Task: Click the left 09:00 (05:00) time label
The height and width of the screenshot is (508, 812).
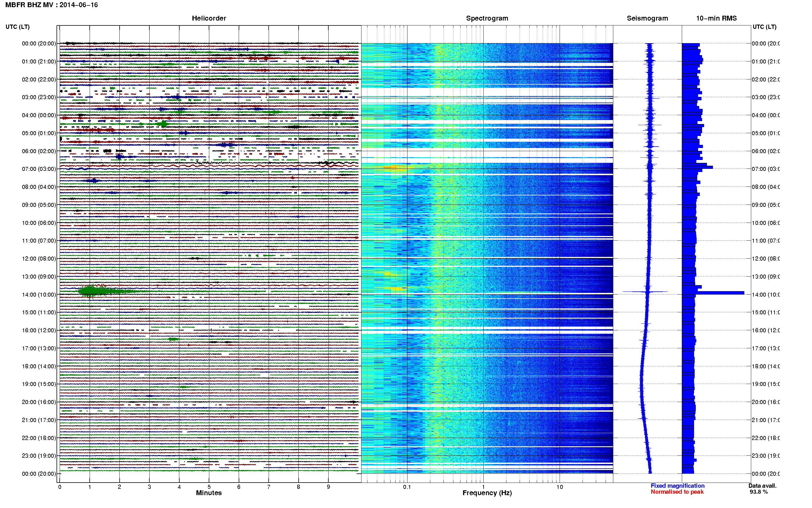Action: point(39,205)
